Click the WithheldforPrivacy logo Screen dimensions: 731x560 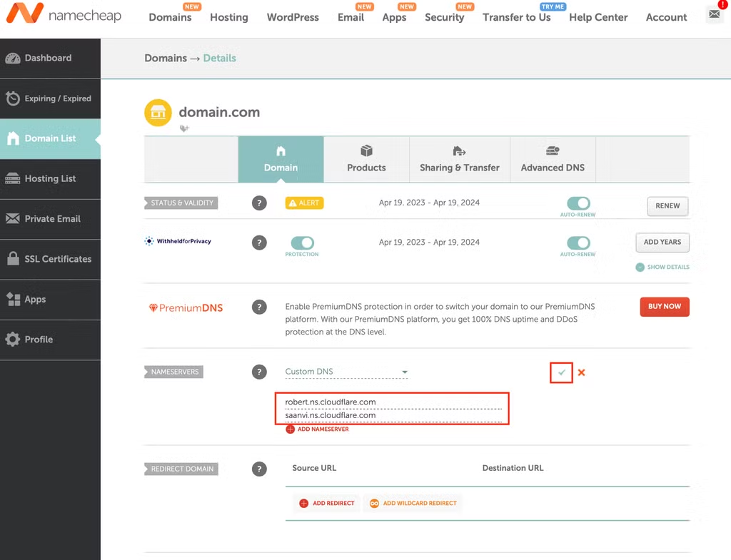point(178,241)
